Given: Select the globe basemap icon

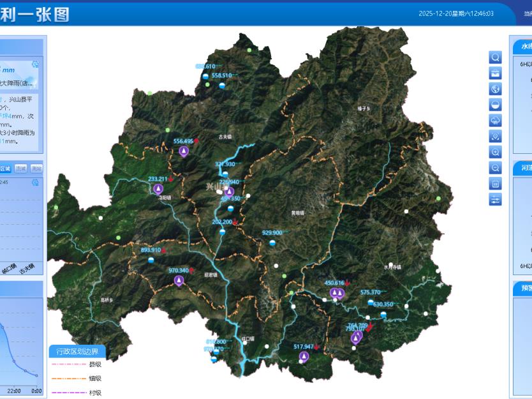Looking at the screenshot, I should coord(495,89).
